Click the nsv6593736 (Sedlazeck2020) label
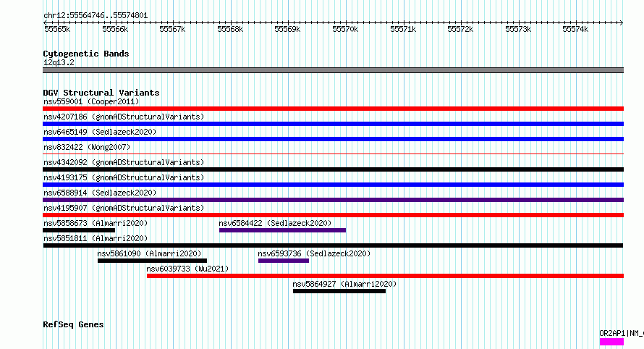 click(x=314, y=253)
